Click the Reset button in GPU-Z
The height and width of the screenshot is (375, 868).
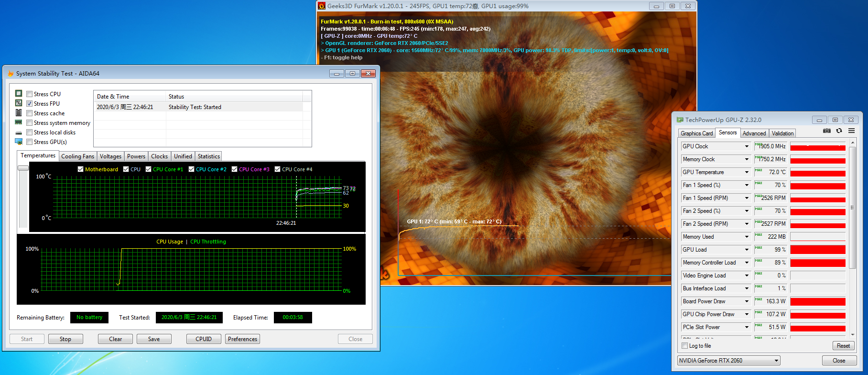pos(843,346)
